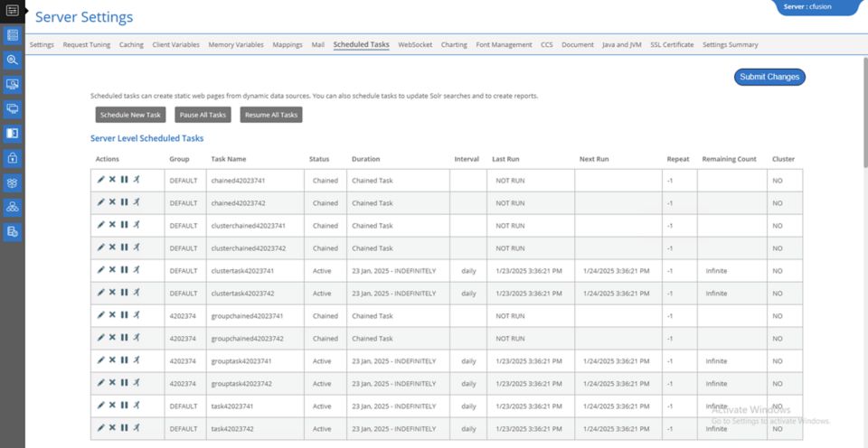Expand the top-left navigation menu icon

pyautogui.click(x=13, y=11)
